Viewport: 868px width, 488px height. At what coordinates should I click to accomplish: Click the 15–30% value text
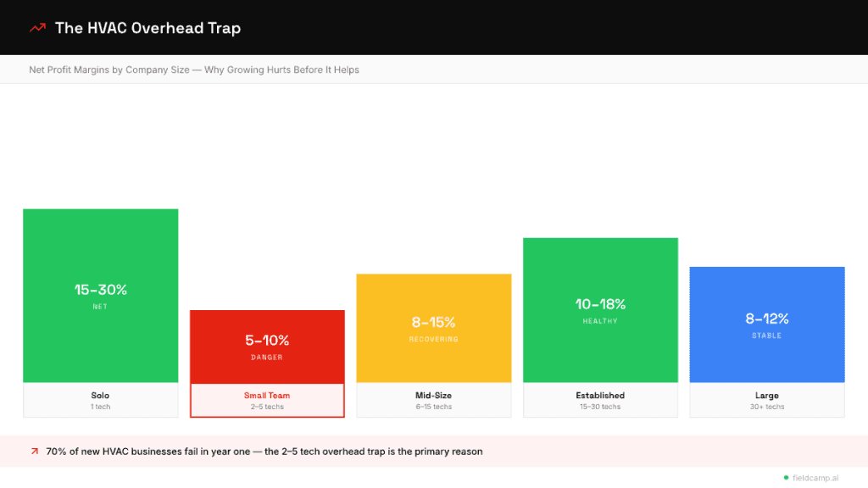pos(100,290)
